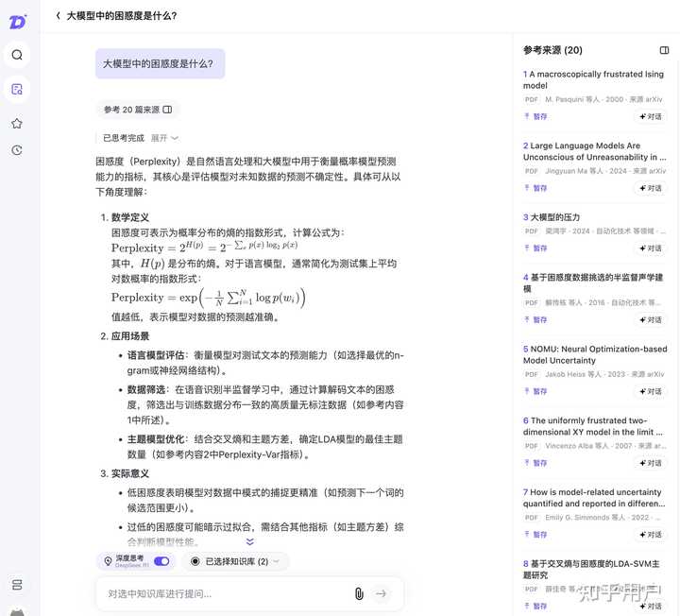Select the document search sidebar icon
The image size is (680, 616).
coord(17,90)
